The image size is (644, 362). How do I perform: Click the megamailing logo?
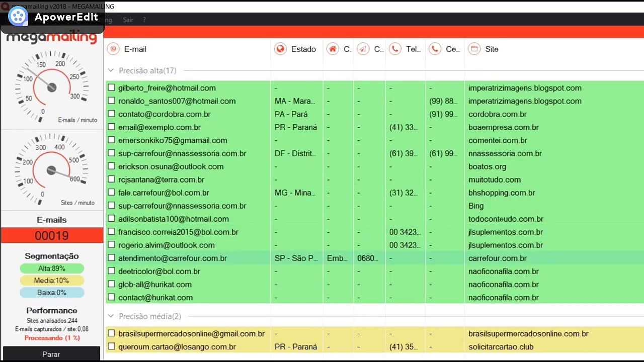pos(51,38)
